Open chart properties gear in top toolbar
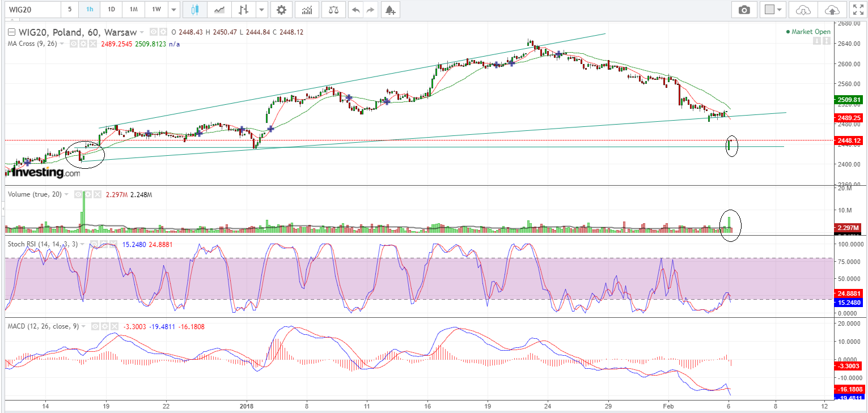The width and height of the screenshot is (868, 413). [x=281, y=10]
